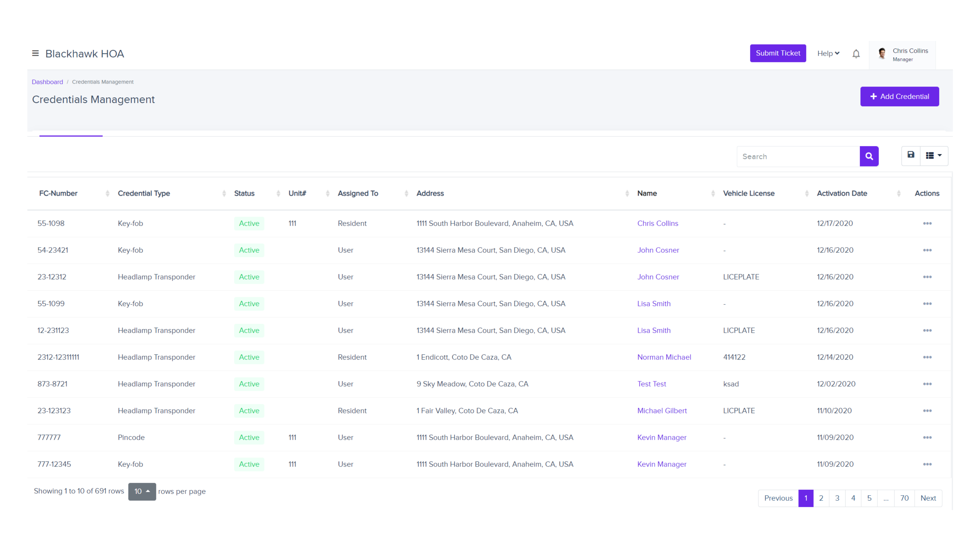Click the Add Credential button
This screenshot has height=551, width=980.
pos(899,96)
